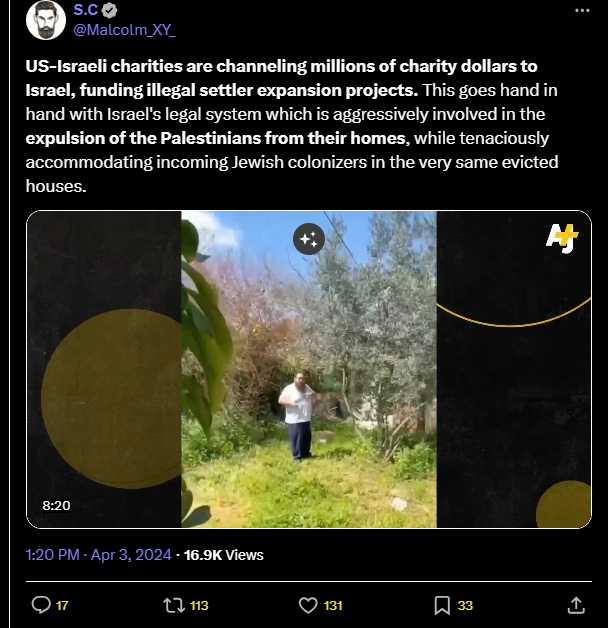
Task: Click the 131 likes count
Action: [333, 606]
